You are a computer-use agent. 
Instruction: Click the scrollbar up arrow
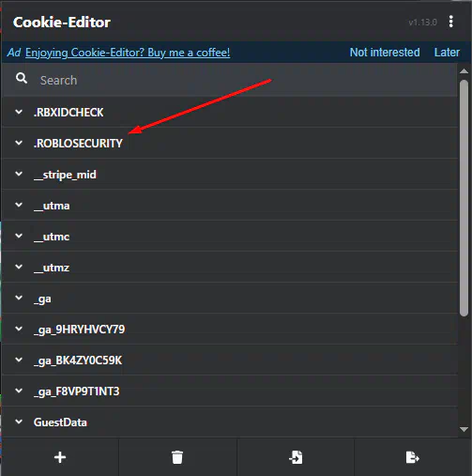pos(464,71)
